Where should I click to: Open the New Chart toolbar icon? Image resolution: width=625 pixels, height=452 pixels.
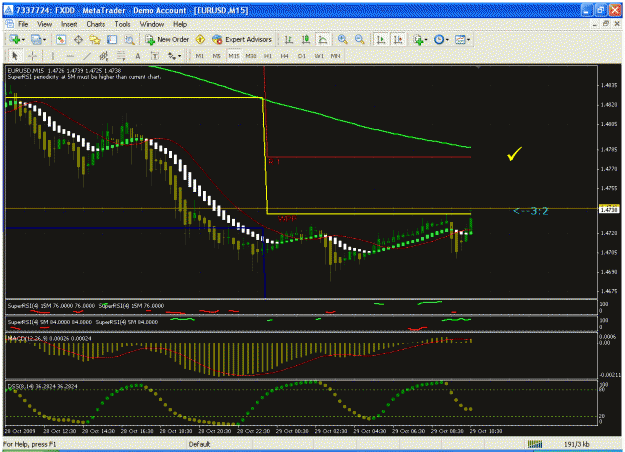pos(14,39)
